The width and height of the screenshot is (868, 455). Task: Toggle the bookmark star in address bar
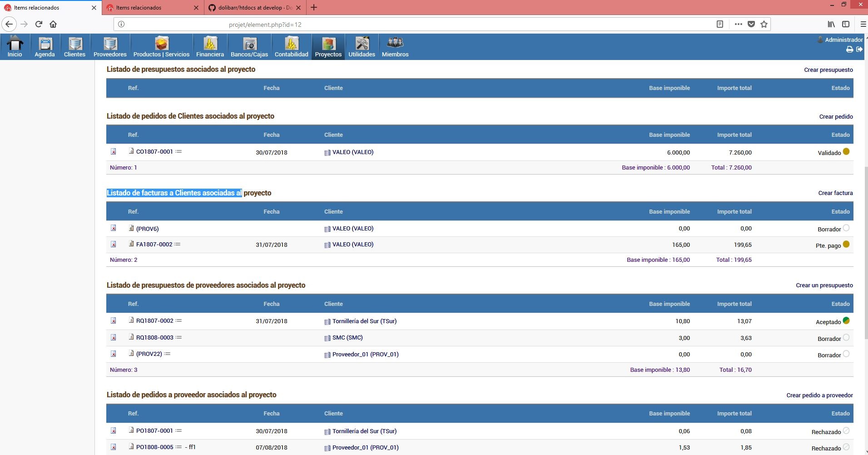(764, 24)
